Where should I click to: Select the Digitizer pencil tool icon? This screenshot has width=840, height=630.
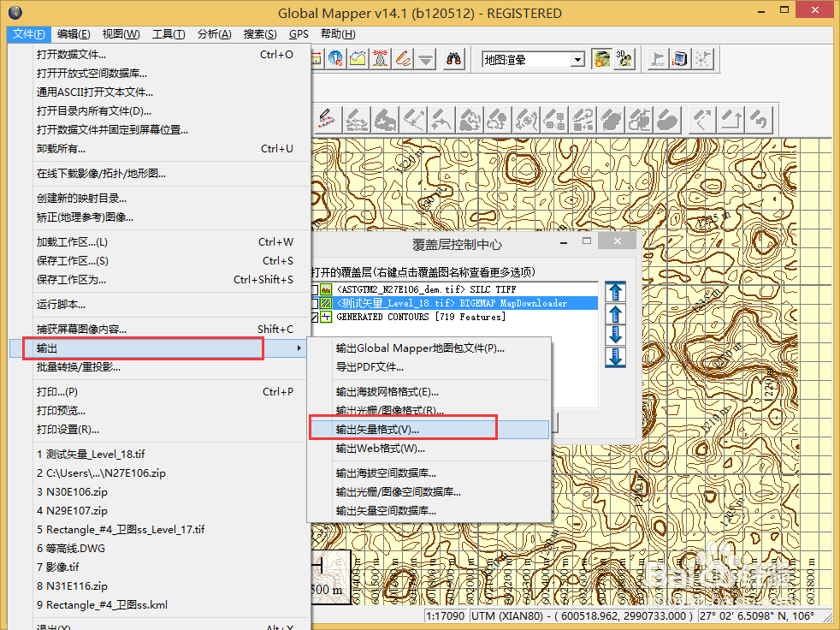pos(403,58)
